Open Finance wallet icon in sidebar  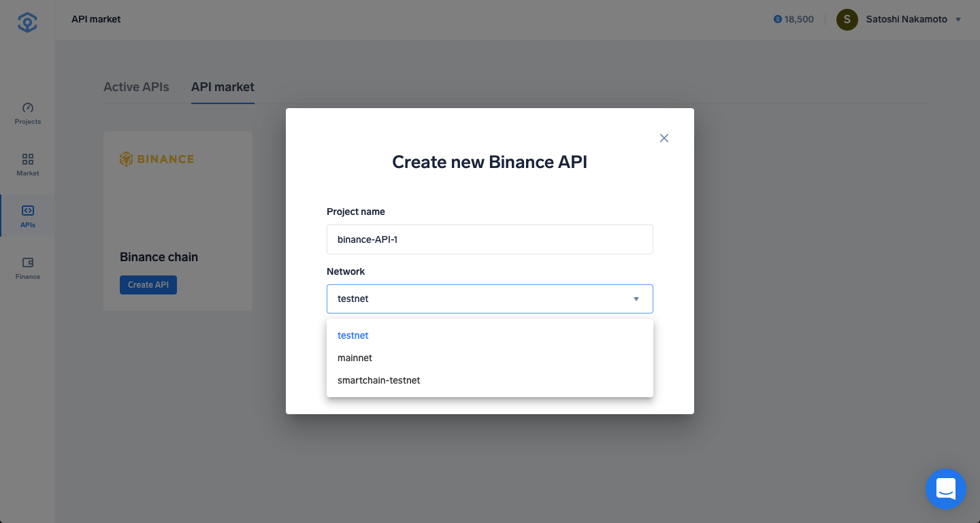pyautogui.click(x=28, y=263)
